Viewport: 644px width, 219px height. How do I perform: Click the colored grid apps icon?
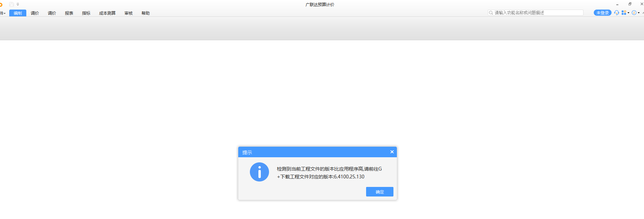point(624,13)
